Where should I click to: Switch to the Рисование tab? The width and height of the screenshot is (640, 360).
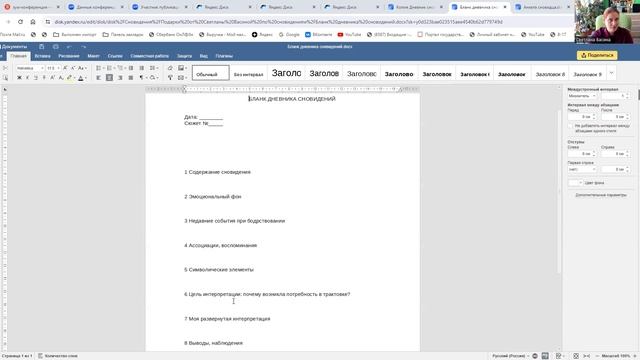(x=69, y=56)
